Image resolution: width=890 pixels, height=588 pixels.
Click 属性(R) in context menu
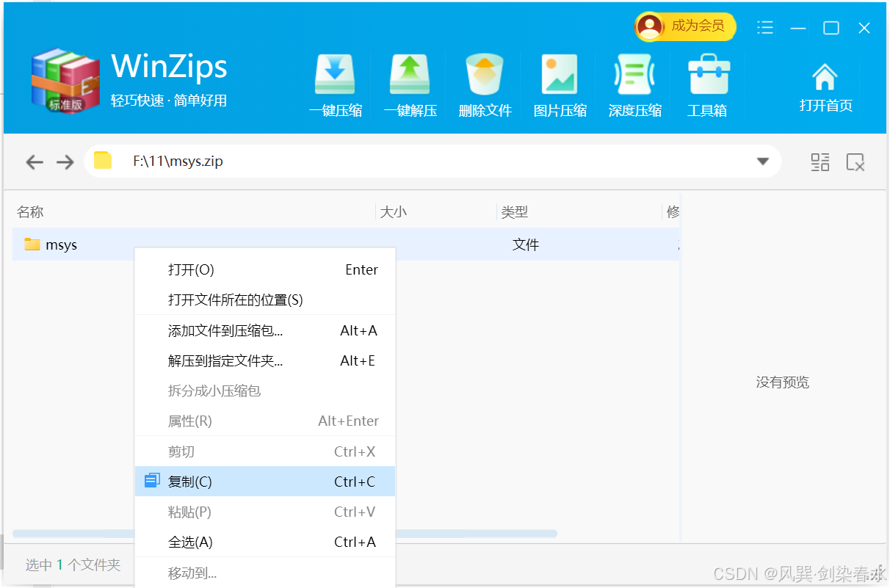[x=265, y=421]
